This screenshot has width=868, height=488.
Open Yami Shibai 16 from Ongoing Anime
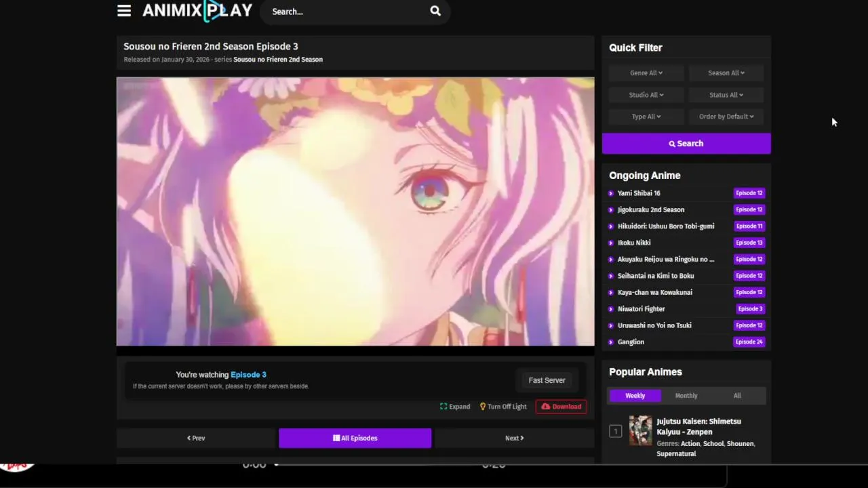(x=639, y=193)
